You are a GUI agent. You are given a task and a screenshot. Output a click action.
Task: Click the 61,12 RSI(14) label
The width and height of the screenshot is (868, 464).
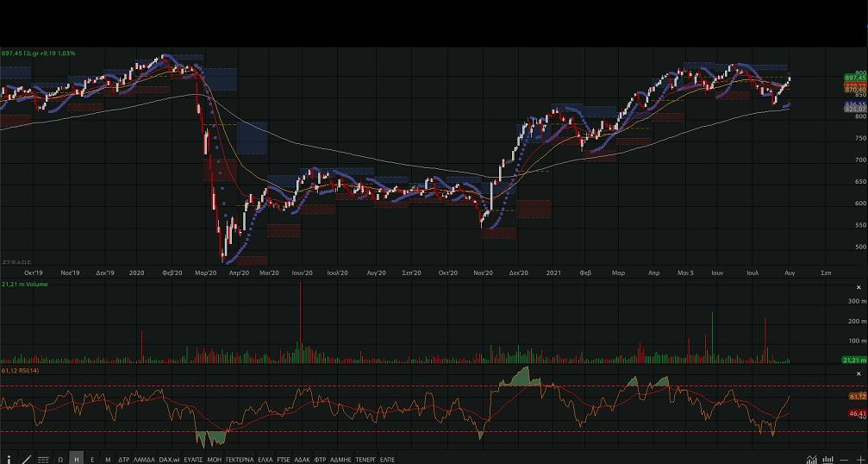[20, 371]
